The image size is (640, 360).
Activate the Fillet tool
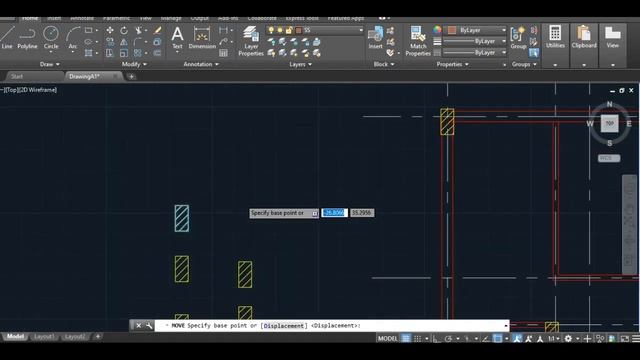[138, 42]
